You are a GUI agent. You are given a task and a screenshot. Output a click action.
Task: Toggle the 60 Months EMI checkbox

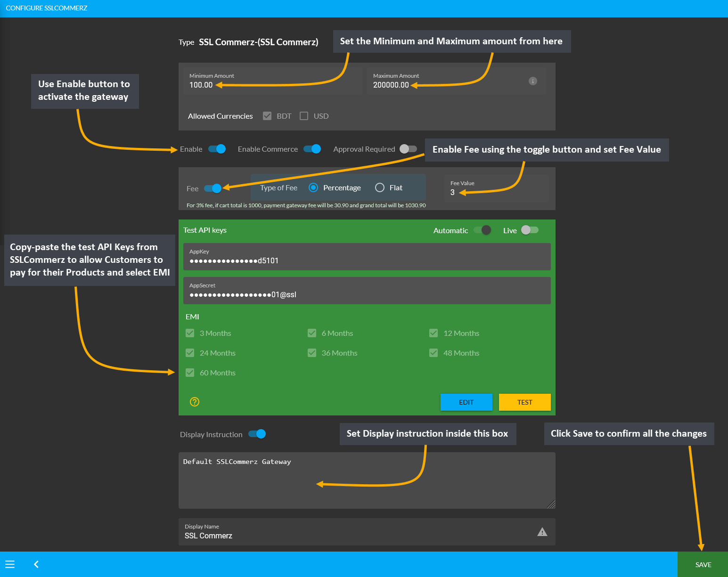190,373
